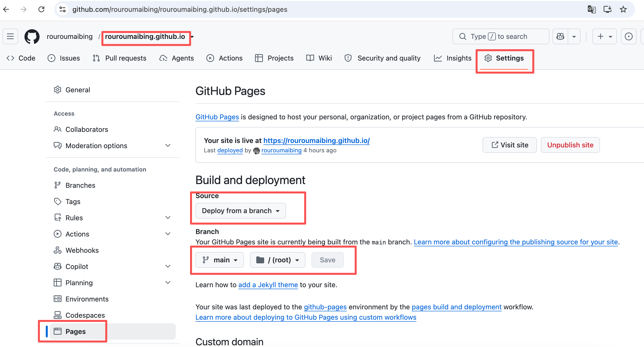Image resolution: width=644 pixels, height=347 pixels.
Task: Open the publishing source configuration link
Action: pos(516,242)
